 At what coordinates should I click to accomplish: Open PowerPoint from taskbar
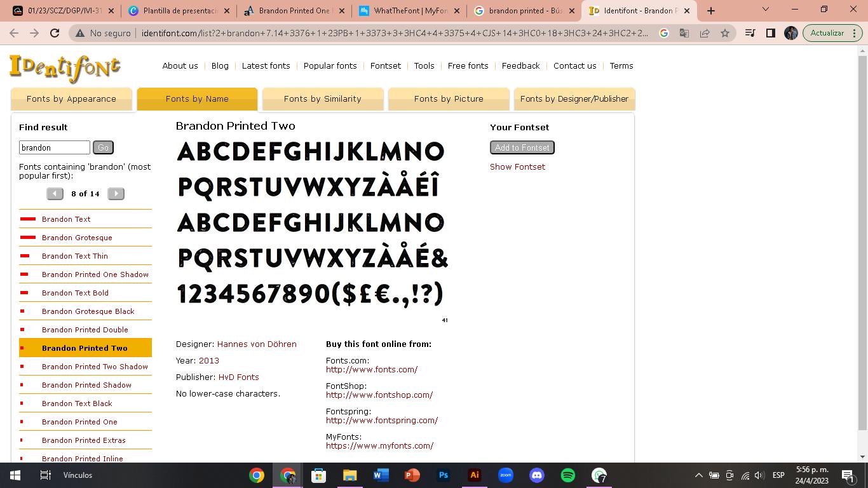coord(412,475)
